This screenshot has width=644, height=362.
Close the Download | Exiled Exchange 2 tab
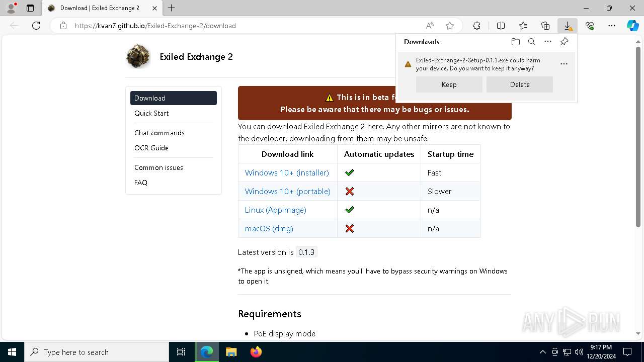pyautogui.click(x=155, y=8)
